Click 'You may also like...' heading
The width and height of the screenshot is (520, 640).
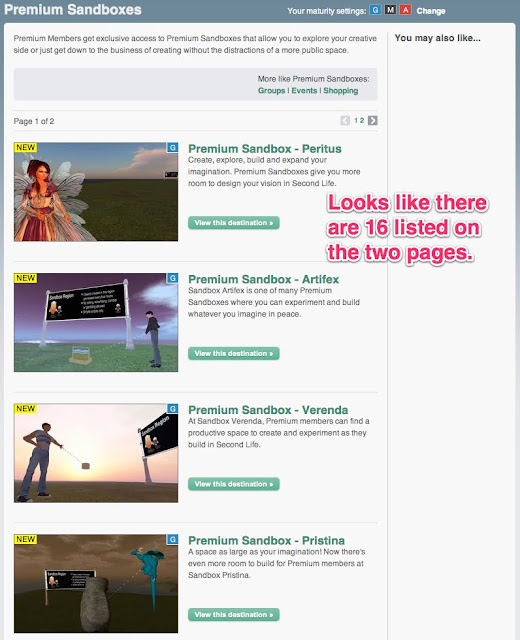click(x=438, y=38)
